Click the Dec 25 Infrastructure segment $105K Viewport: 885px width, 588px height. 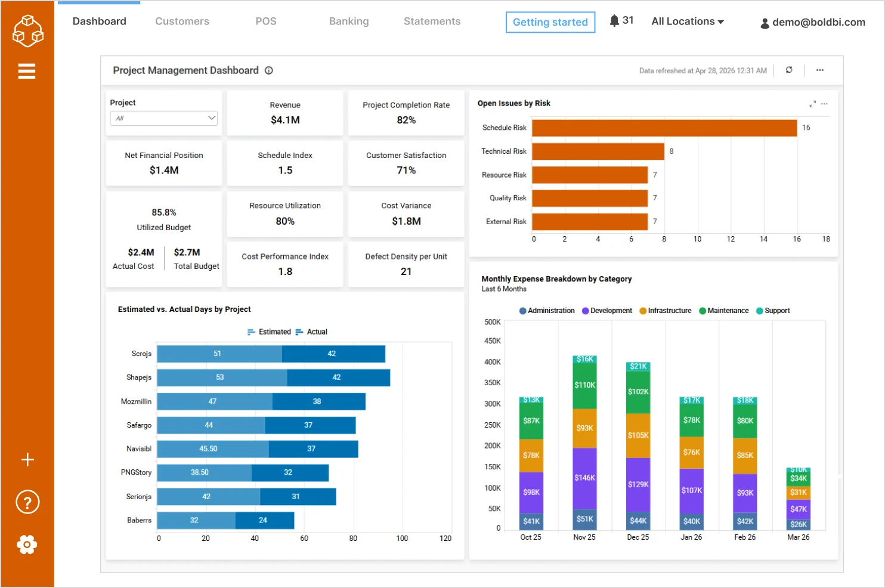(x=638, y=436)
